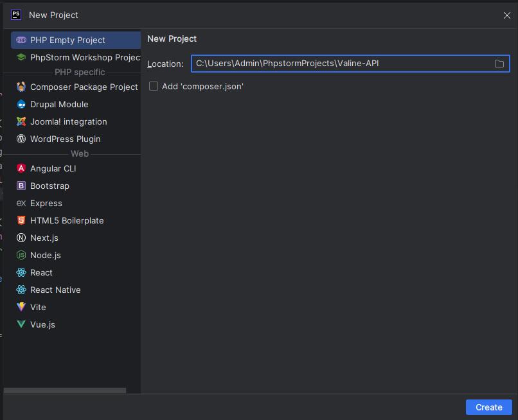The height and width of the screenshot is (420, 518).
Task: Pick Bootstrap project template
Action: click(x=76, y=186)
